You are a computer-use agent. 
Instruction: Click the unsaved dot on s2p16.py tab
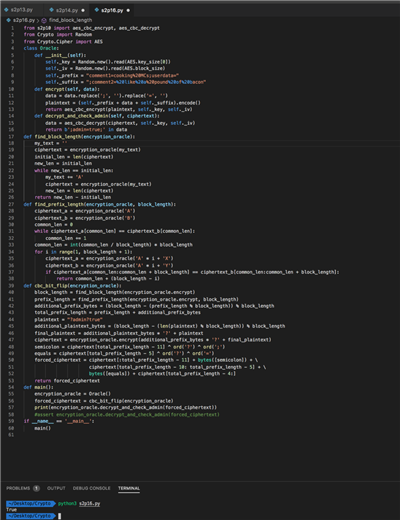coord(128,10)
